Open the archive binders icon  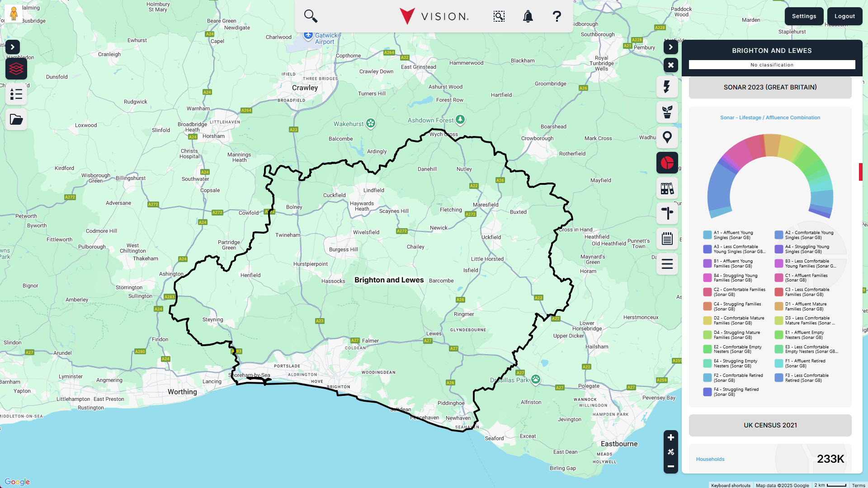(x=667, y=188)
